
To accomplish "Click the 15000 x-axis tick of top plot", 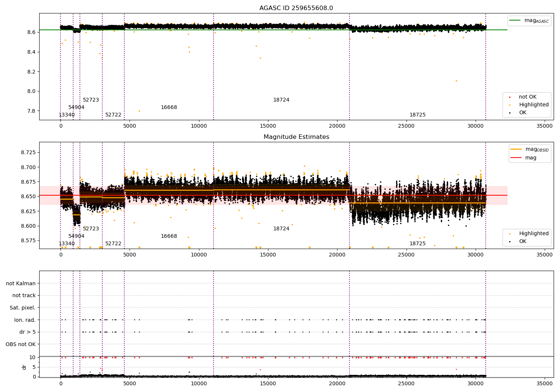I will coord(268,126).
